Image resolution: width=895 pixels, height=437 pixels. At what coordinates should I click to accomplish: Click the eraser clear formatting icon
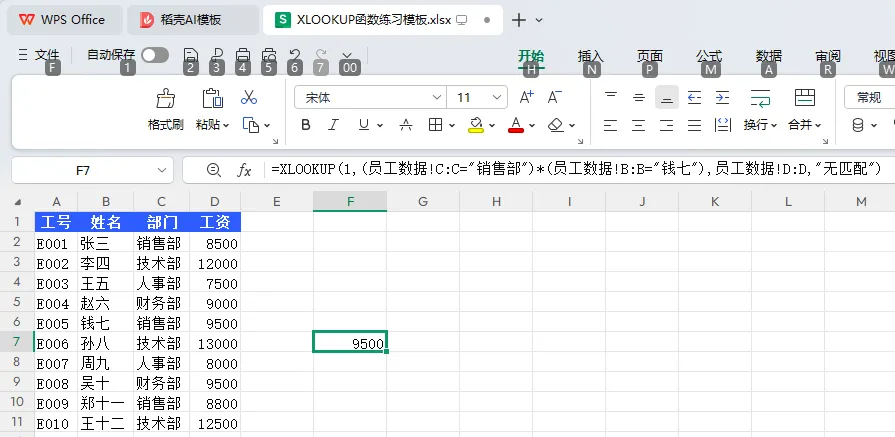coord(555,125)
